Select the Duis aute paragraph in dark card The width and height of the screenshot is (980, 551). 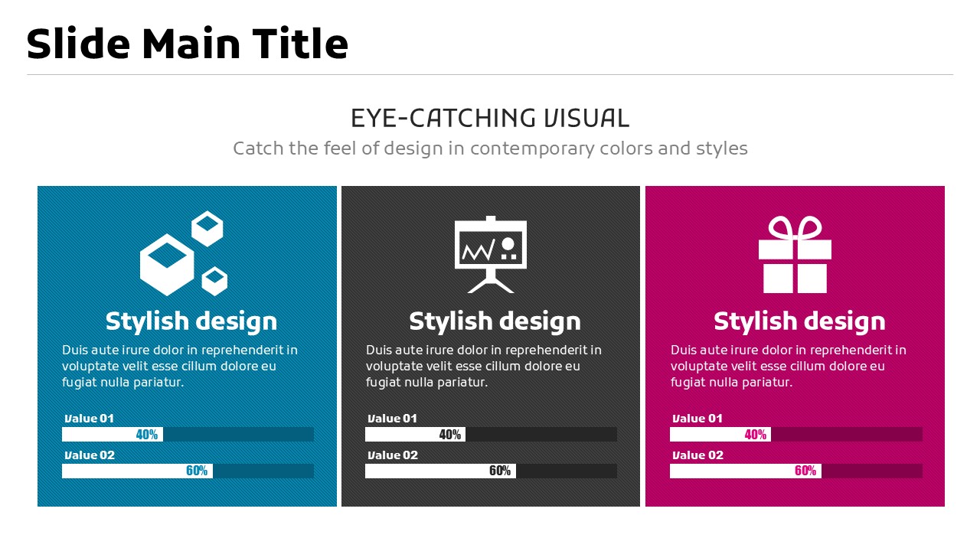[484, 366]
